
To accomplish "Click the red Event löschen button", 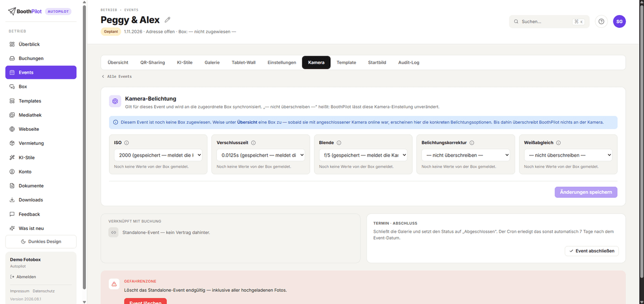I will tap(145, 301).
